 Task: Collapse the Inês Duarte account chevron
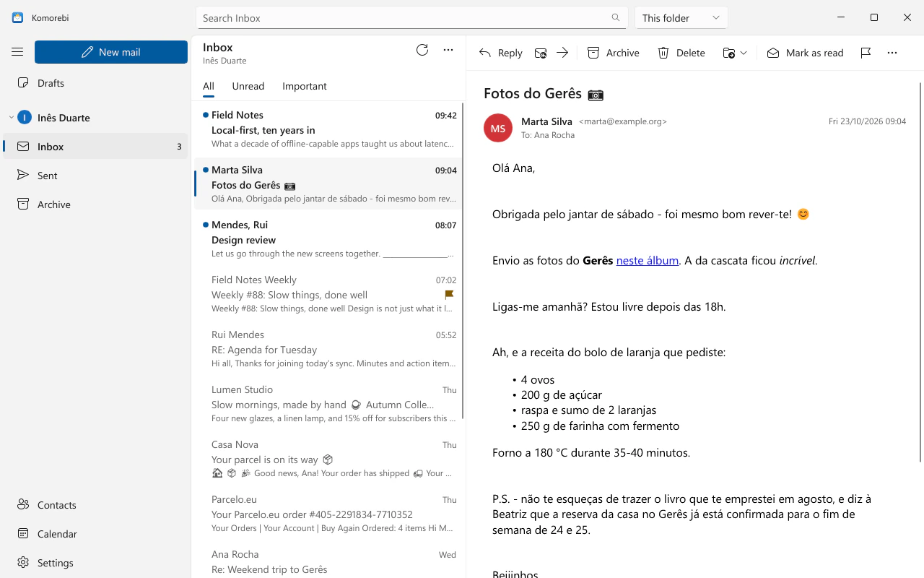pyautogui.click(x=12, y=117)
